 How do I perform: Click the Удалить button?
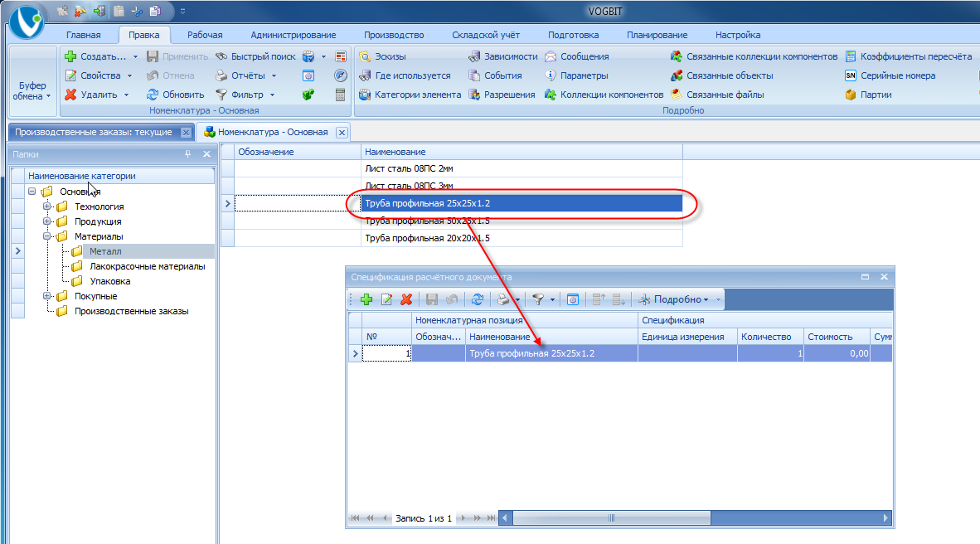point(98,95)
